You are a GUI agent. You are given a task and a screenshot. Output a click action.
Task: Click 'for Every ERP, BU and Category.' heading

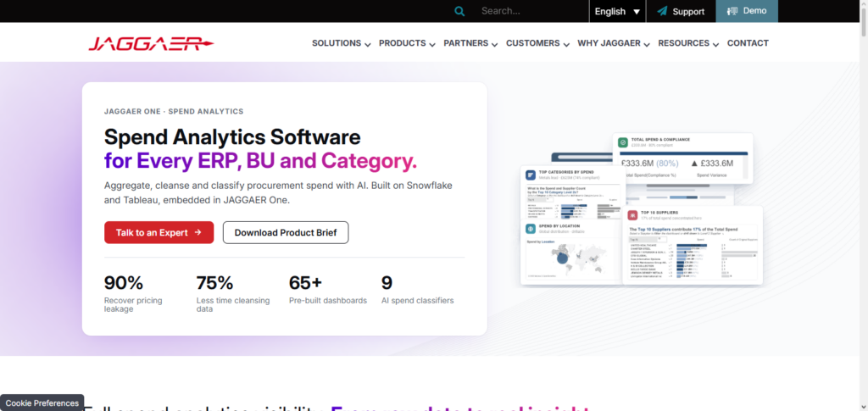click(x=260, y=161)
